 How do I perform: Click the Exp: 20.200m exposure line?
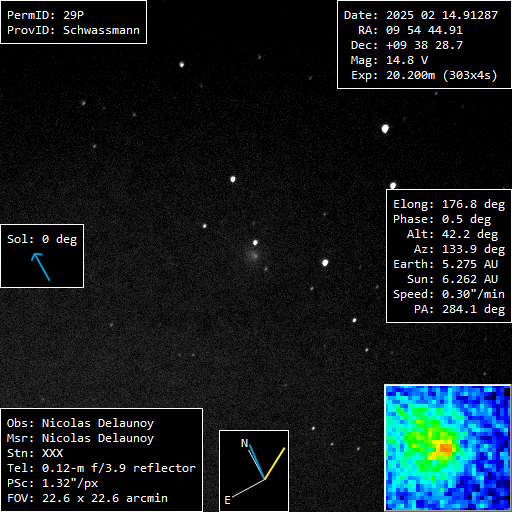coord(424,75)
